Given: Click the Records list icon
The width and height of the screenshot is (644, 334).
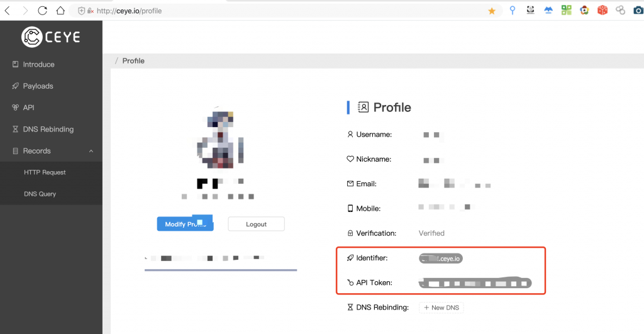Looking at the screenshot, I should coord(15,151).
